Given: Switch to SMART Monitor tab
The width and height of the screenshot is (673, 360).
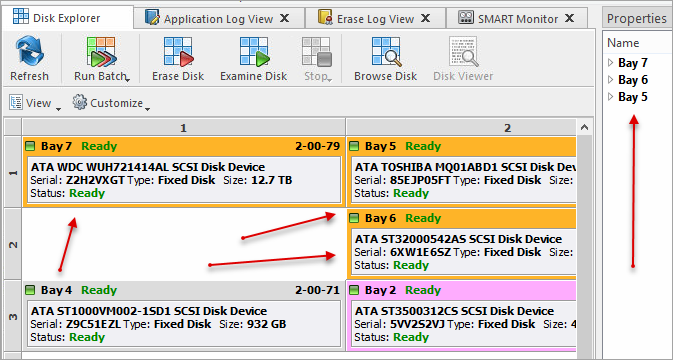Looking at the screenshot, I should click(x=517, y=18).
